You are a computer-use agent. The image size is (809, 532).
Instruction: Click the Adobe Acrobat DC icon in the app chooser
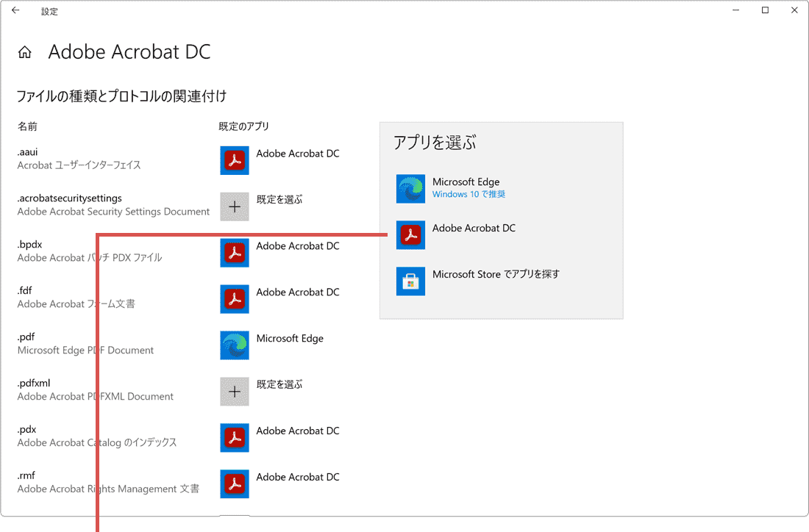[x=410, y=235]
